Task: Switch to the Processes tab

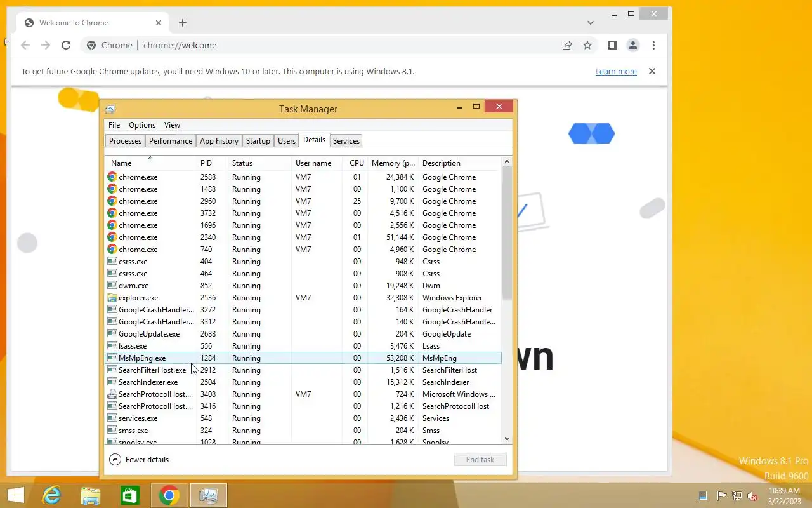Action: tap(125, 141)
